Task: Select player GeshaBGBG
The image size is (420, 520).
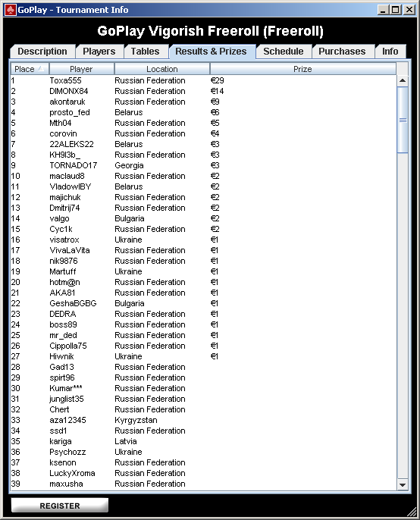Action: [x=73, y=303]
